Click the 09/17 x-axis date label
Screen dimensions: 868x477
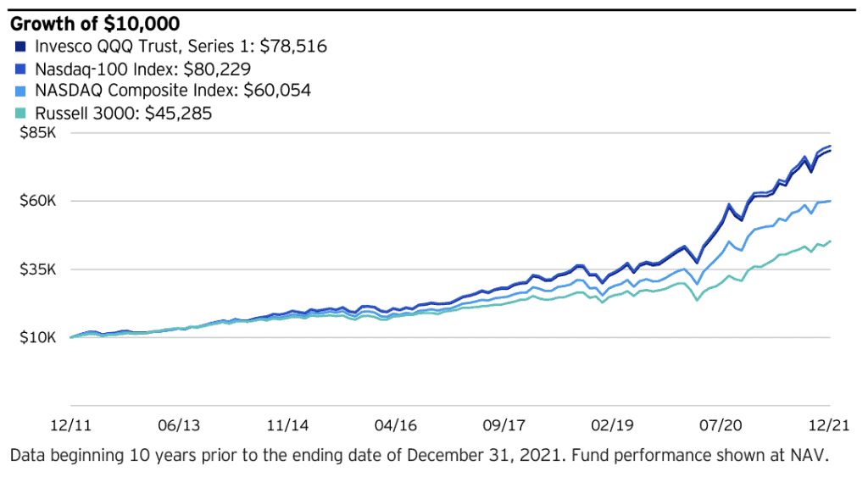504,425
